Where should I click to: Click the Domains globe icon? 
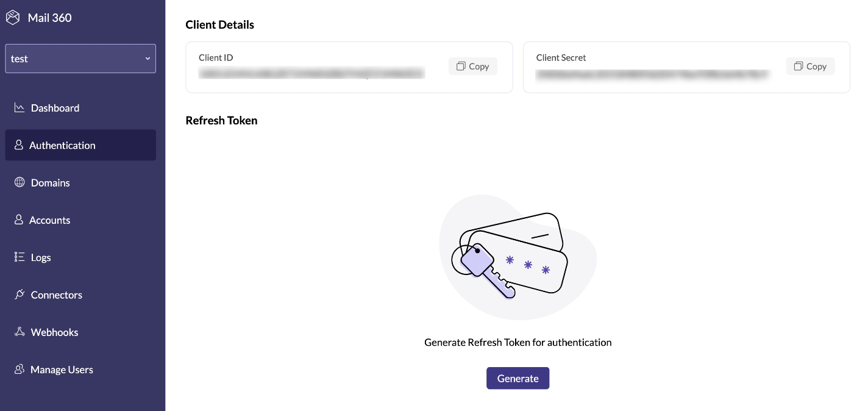click(x=20, y=182)
